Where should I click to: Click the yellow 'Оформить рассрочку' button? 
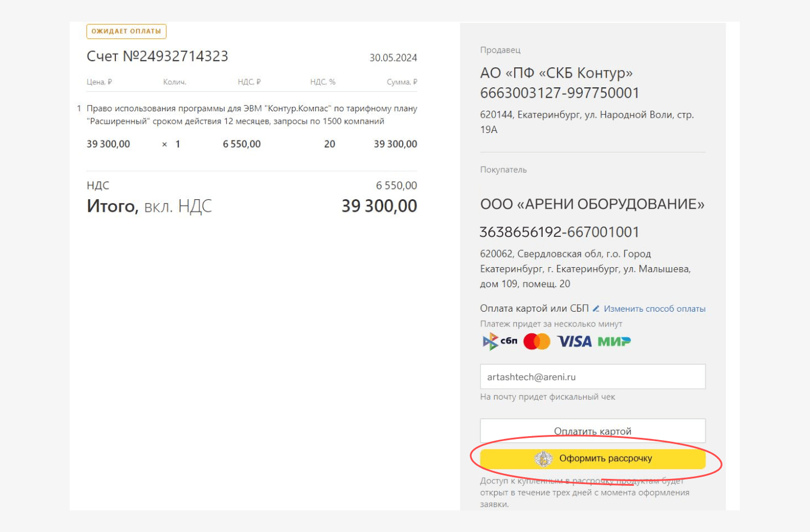592,458
